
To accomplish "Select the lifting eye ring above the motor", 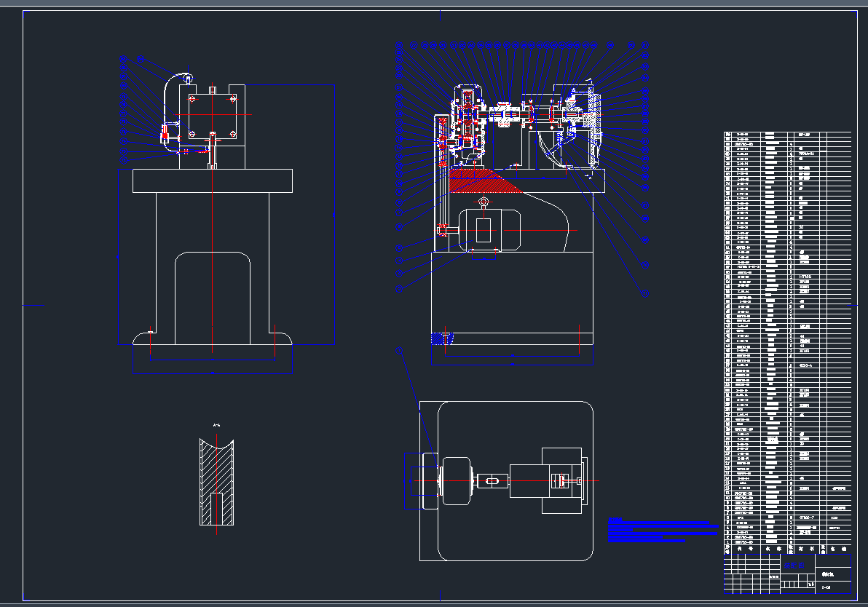I will 482,202.
